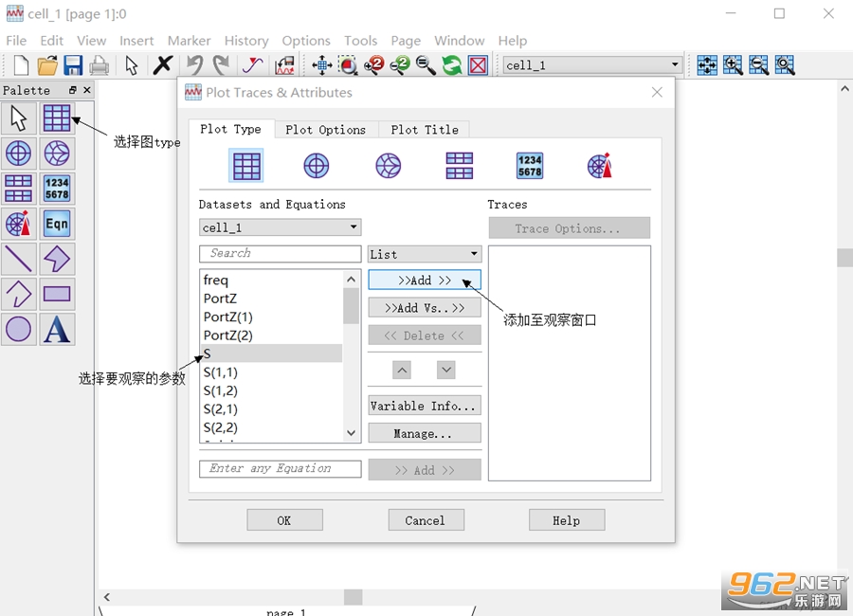Click the zoom-out x2 toolbar icon
This screenshot has width=853, height=616.
400,65
